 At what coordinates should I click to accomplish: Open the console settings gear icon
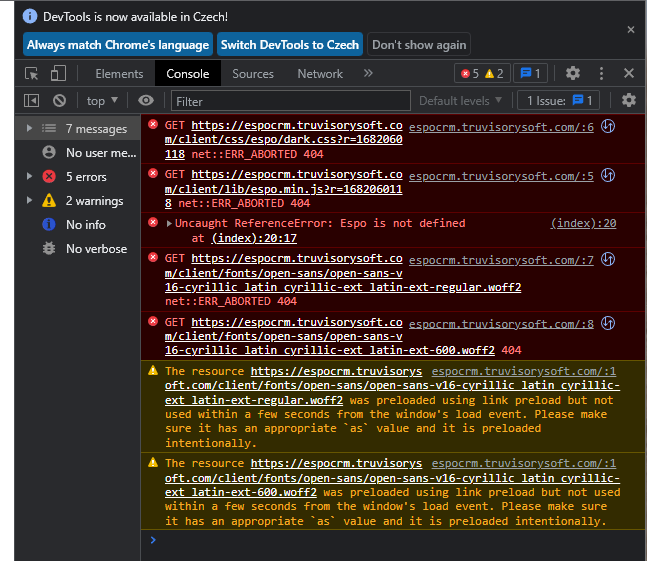pyautogui.click(x=629, y=100)
